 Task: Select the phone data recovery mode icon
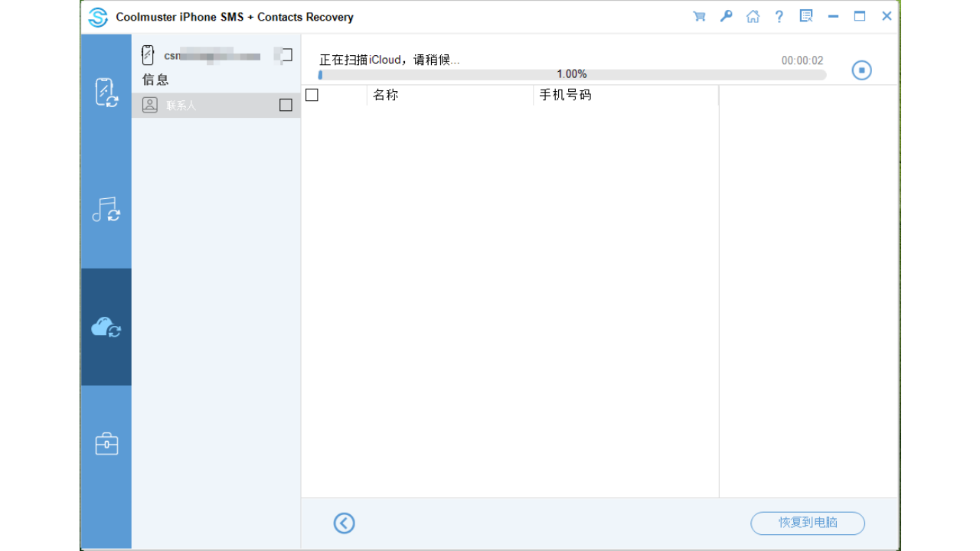106,92
